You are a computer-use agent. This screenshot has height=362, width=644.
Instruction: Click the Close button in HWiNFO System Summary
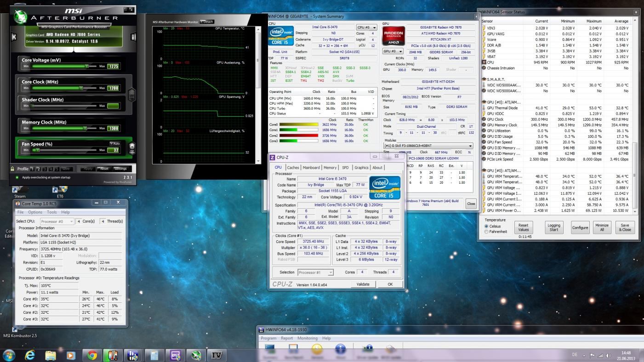471,204
